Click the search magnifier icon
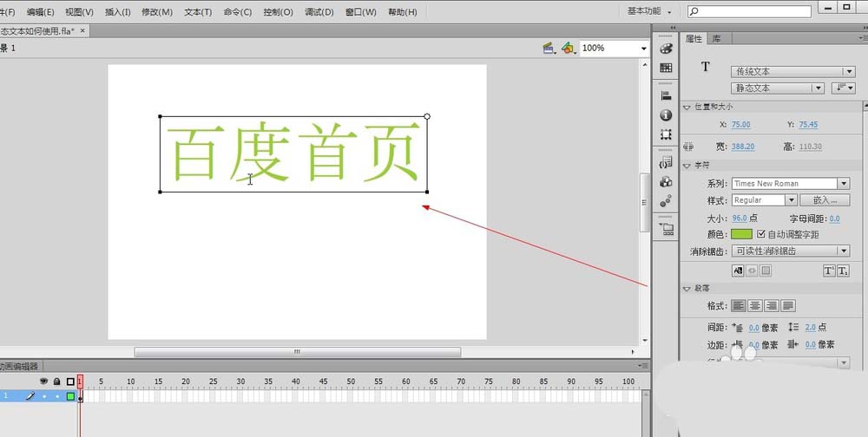Viewport: 868px width, 437px height. (x=694, y=11)
